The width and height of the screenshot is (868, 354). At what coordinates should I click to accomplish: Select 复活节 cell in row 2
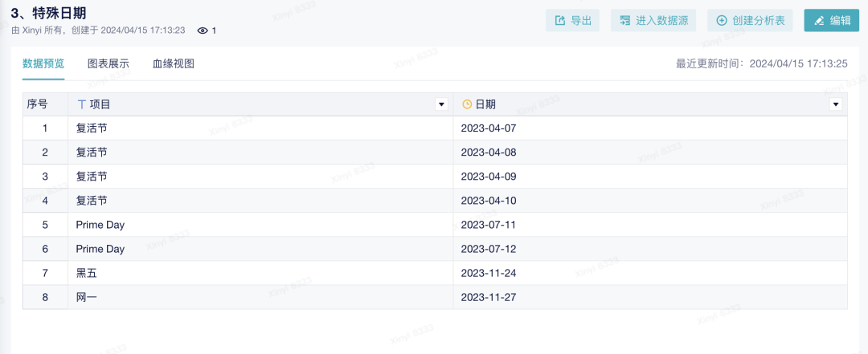(260, 152)
